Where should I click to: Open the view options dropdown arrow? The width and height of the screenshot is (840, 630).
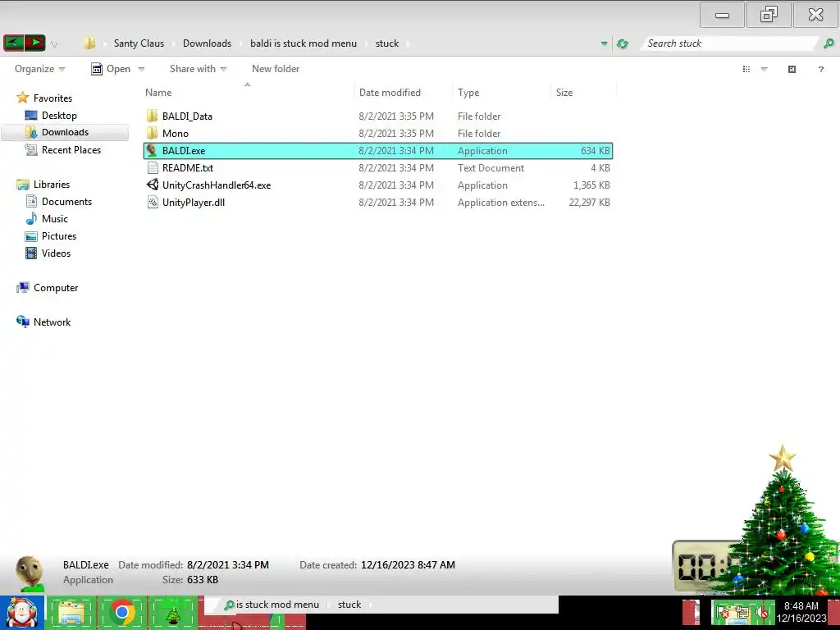click(x=765, y=69)
